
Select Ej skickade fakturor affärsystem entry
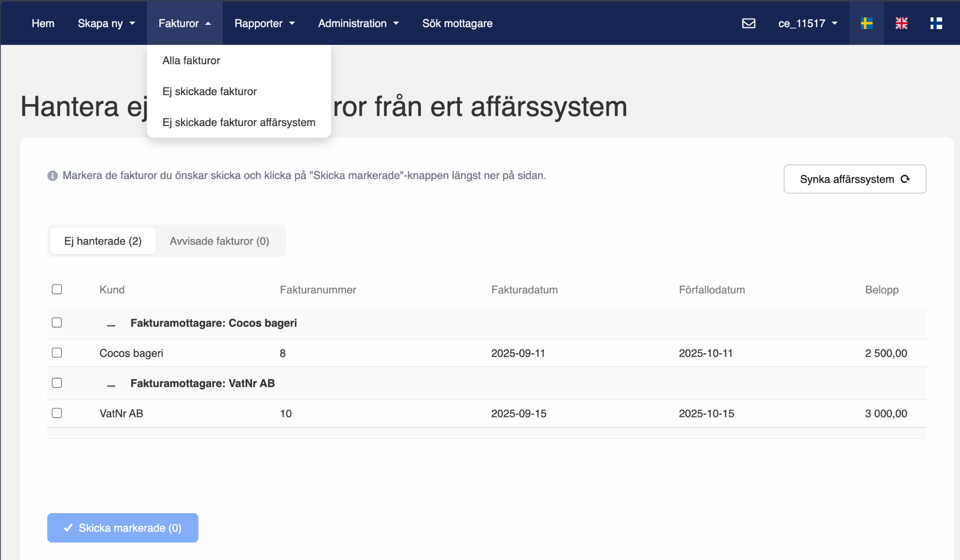(x=239, y=122)
